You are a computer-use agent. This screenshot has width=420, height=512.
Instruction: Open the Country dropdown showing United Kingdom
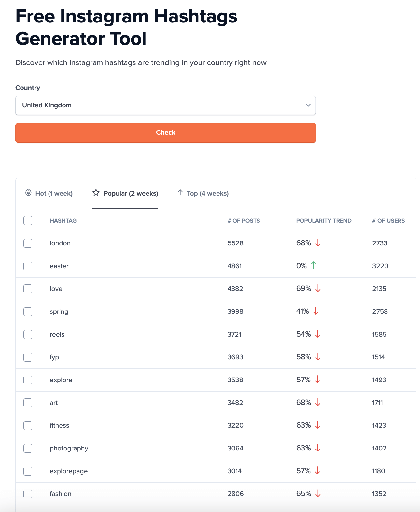click(x=165, y=105)
